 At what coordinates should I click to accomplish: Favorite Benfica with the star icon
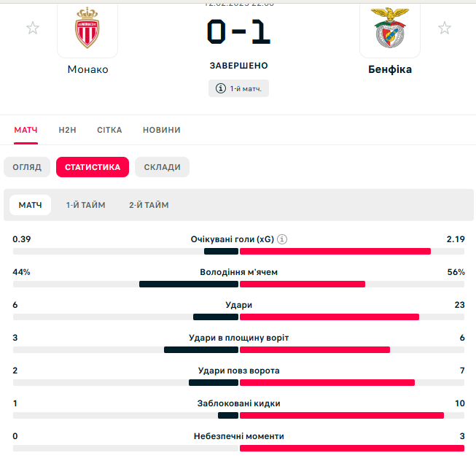click(445, 28)
